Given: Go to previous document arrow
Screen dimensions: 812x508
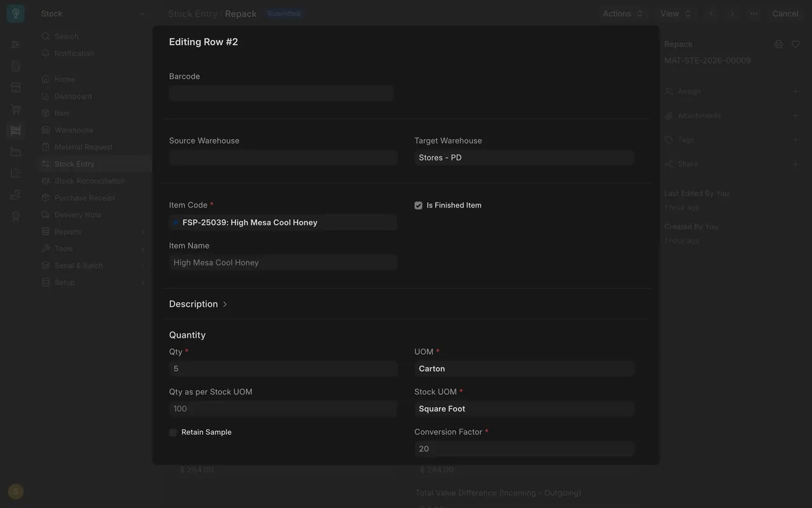Looking at the screenshot, I should click(x=711, y=13).
